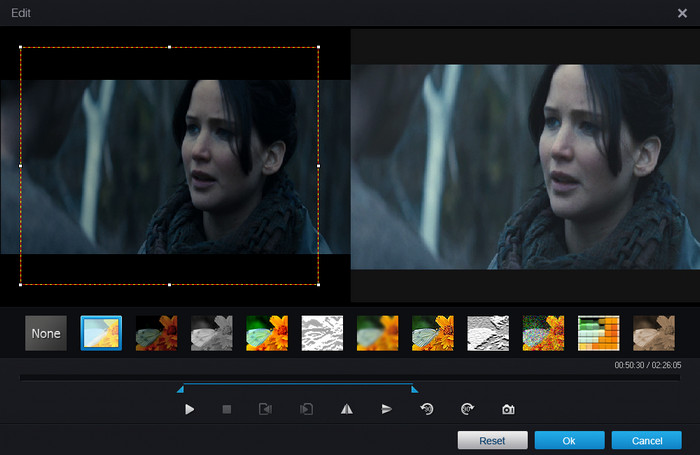Apply the gray emboss effect thumbnail
This screenshot has width=700, height=455.
[x=488, y=333]
